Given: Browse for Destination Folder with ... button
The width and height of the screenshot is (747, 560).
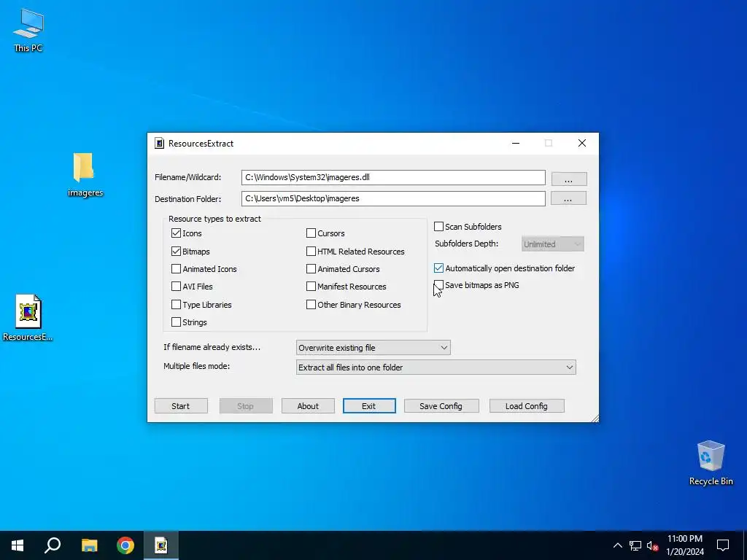Looking at the screenshot, I should [x=568, y=198].
